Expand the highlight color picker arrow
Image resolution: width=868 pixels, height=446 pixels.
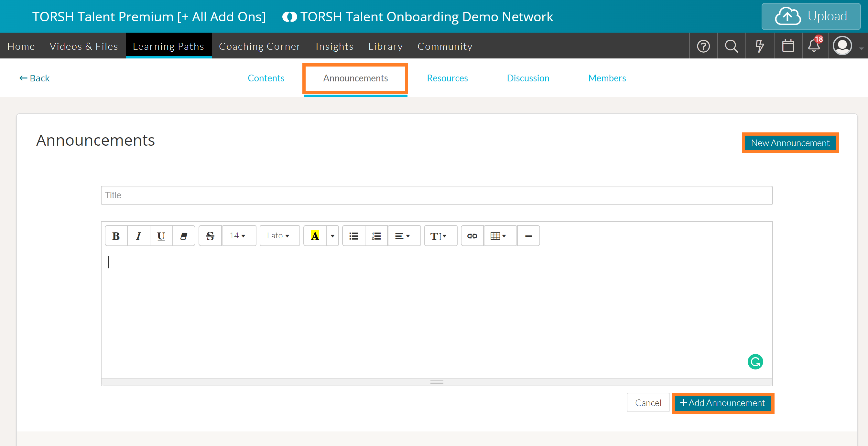click(332, 236)
